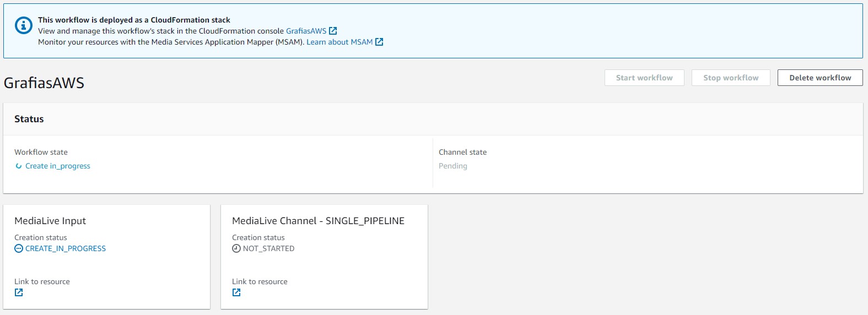Viewport: 868px width, 315px height.
Task: Click the Stop workflow button
Action: (731, 78)
